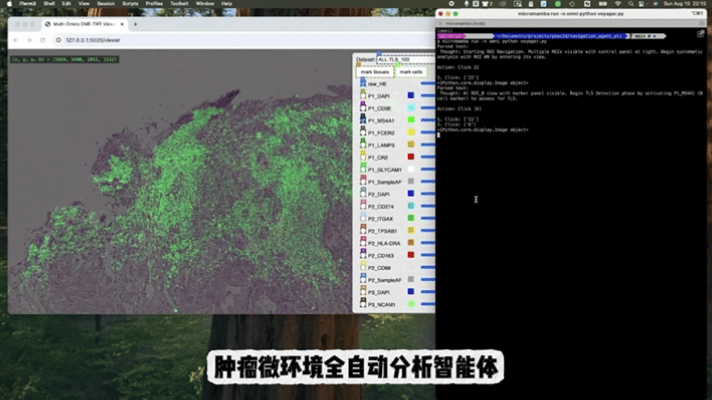Click the P2_CD274 channel icon
Viewport: 712px width, 400px height.
[x=361, y=207]
